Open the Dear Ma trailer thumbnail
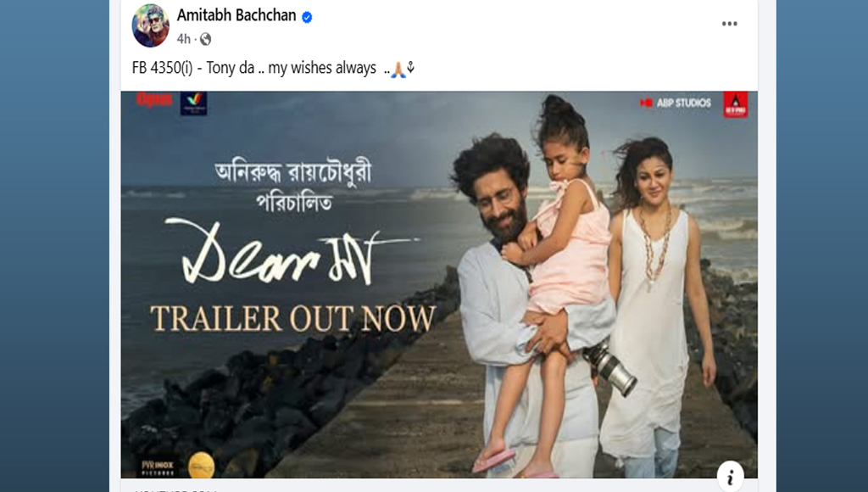 (x=439, y=284)
